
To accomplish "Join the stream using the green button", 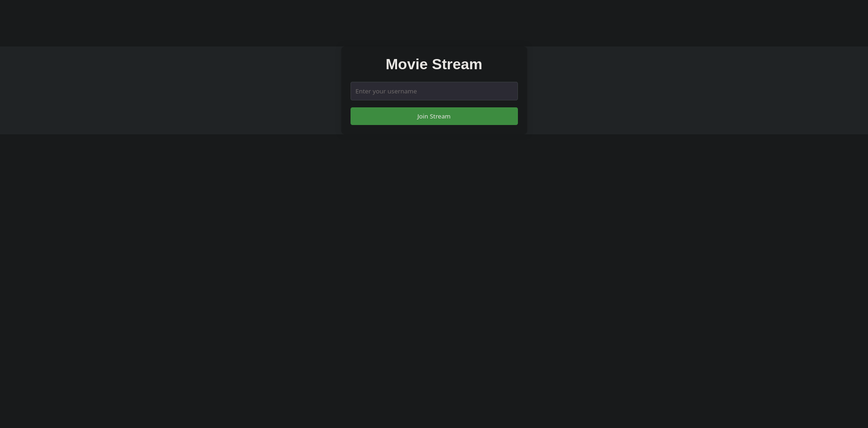I will pos(434,116).
